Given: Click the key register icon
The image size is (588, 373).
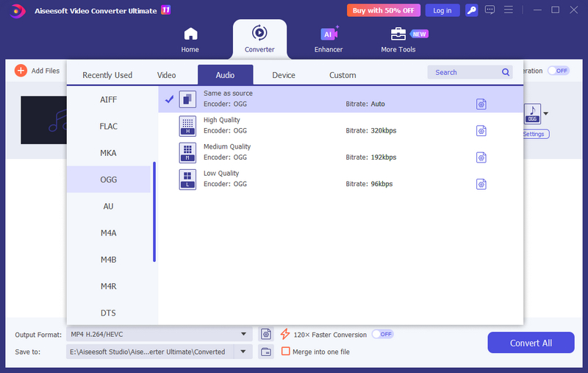Looking at the screenshot, I should click(471, 10).
